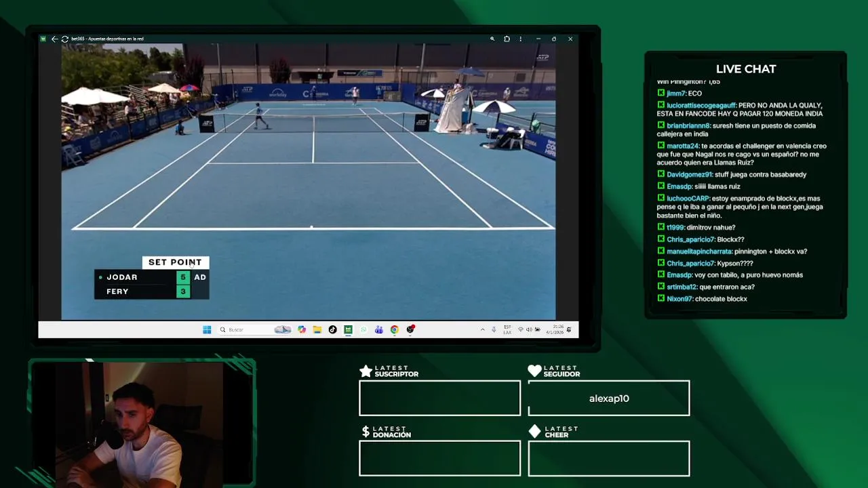Open the OBS icon with red badge
Image resolution: width=868 pixels, height=488 pixels.
click(x=410, y=329)
